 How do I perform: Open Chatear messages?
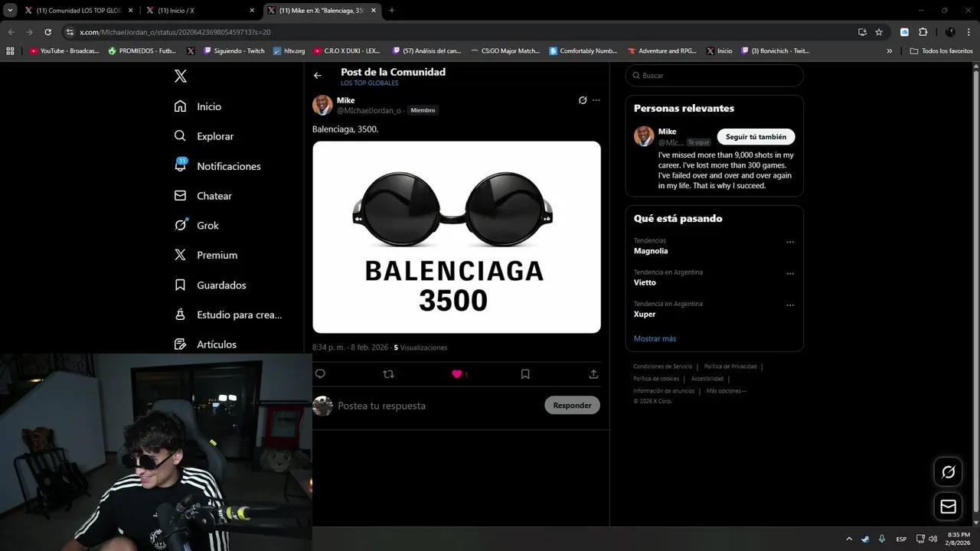coord(203,196)
